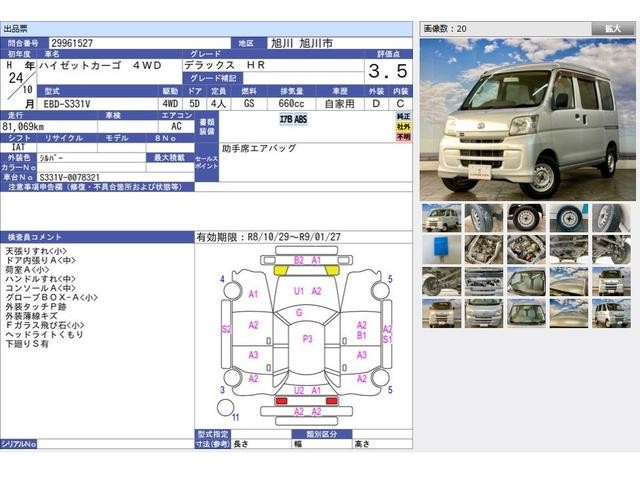Viewport: 640px width, 480px height.
Task: Click the mileage 81,069km value
Action: click(x=23, y=127)
